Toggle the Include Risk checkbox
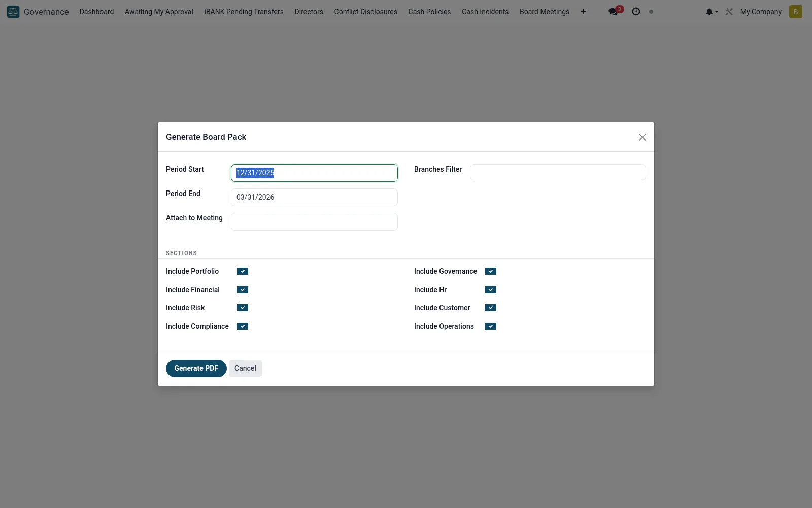Image resolution: width=812 pixels, height=508 pixels. coord(243,308)
